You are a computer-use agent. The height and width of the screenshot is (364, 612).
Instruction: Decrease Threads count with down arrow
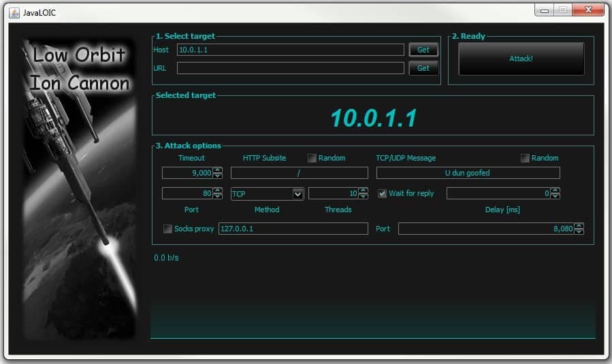tap(363, 196)
